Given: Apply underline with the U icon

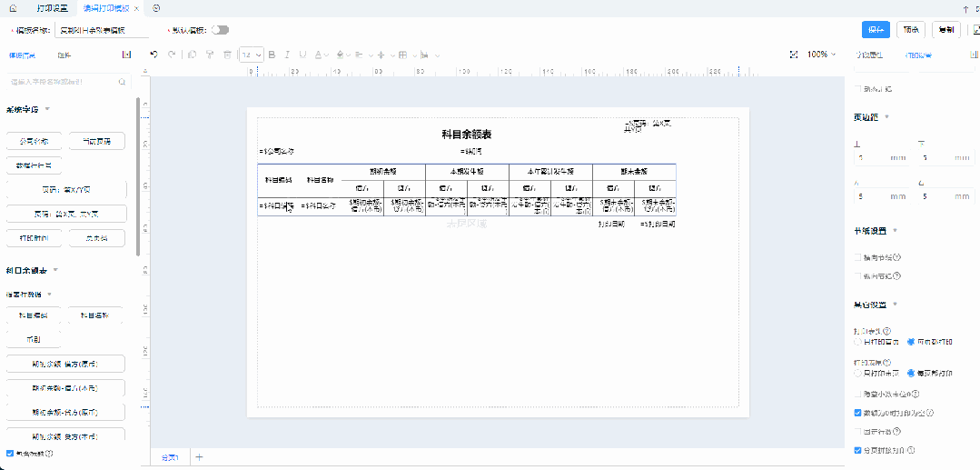Looking at the screenshot, I should 303,55.
